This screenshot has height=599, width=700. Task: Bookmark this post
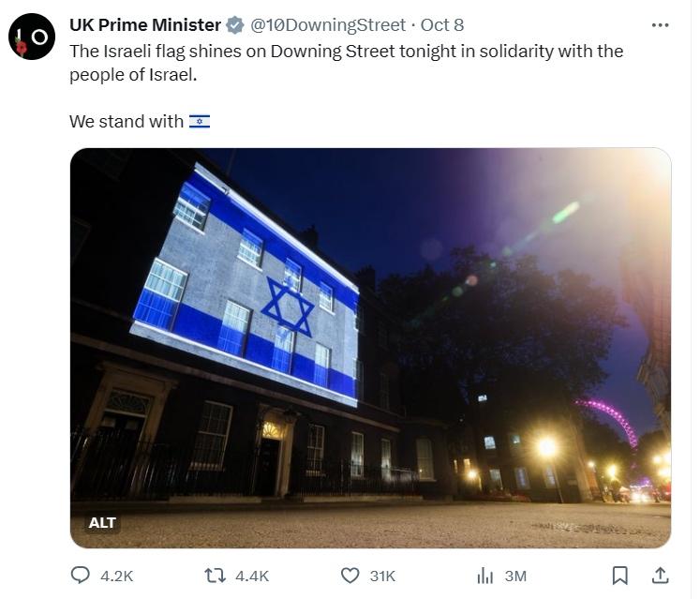[619, 575]
